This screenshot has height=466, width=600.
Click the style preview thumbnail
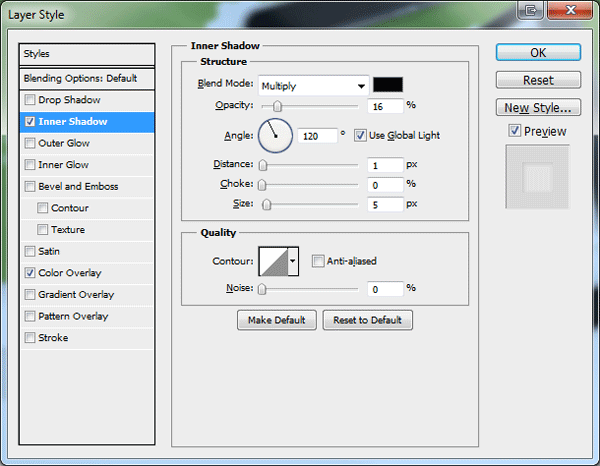(538, 177)
